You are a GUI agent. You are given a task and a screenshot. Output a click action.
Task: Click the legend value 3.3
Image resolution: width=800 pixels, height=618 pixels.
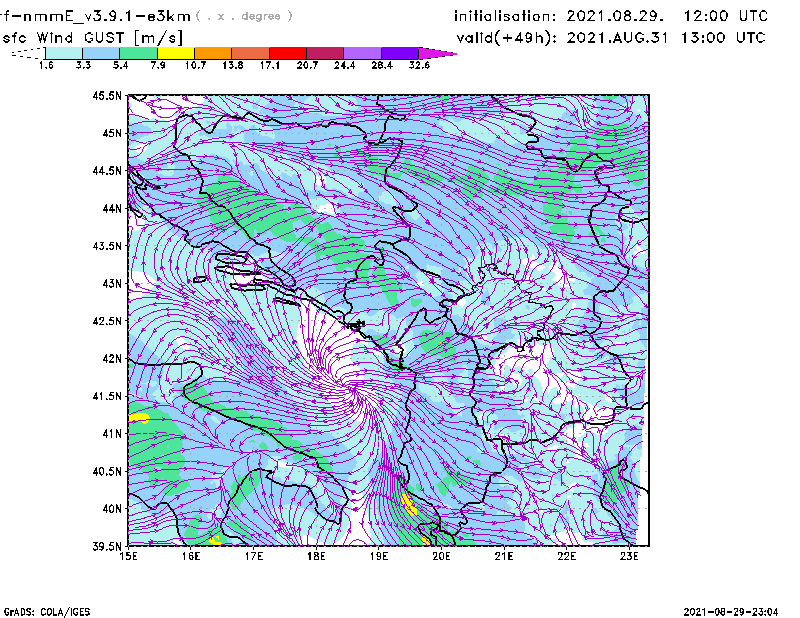83,65
